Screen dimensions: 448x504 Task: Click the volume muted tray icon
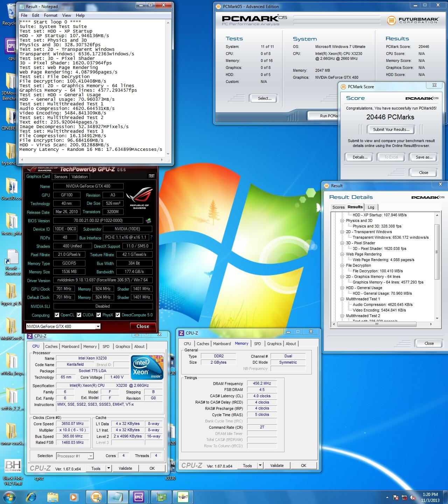412,497
